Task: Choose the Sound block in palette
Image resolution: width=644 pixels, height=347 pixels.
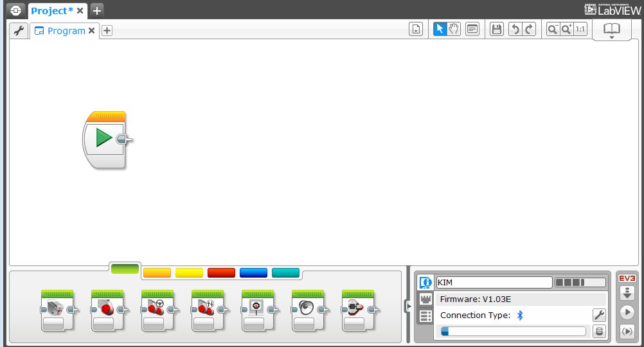Action: pyautogui.click(x=307, y=310)
